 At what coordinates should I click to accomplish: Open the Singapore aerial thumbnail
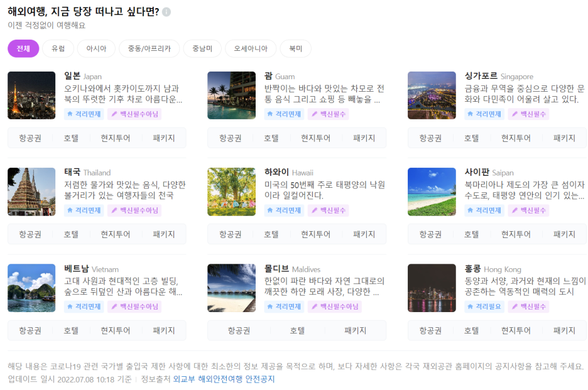coord(432,95)
